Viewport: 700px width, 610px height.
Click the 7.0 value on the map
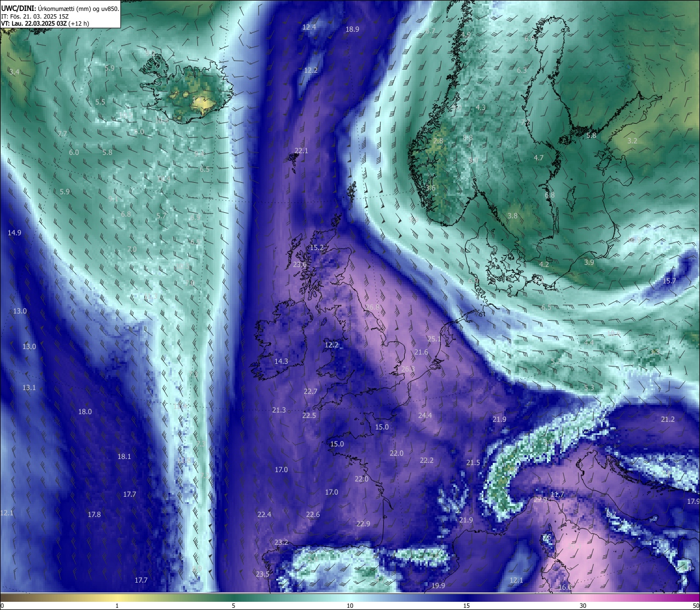pos(132,249)
